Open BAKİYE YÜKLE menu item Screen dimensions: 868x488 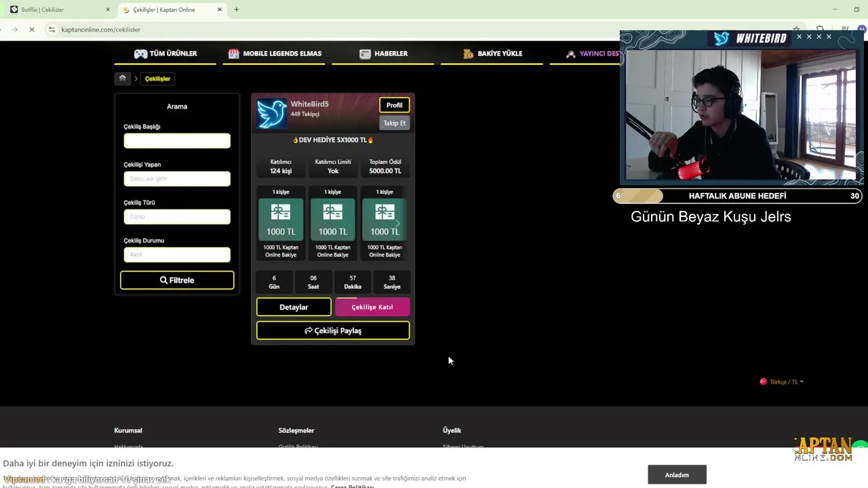[492, 54]
